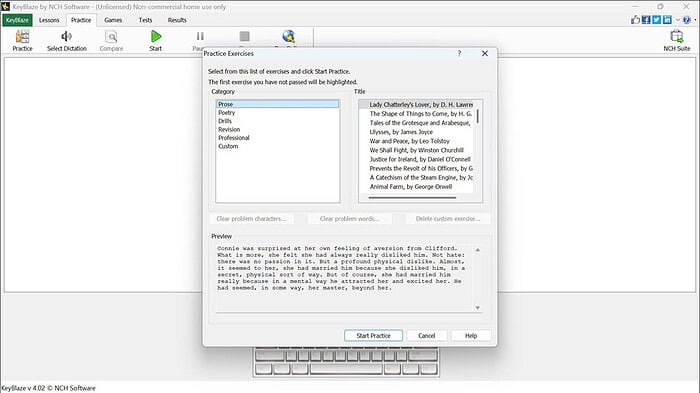Image resolution: width=700 pixels, height=393 pixels.
Task: Switch to the Results tab
Action: (x=177, y=20)
